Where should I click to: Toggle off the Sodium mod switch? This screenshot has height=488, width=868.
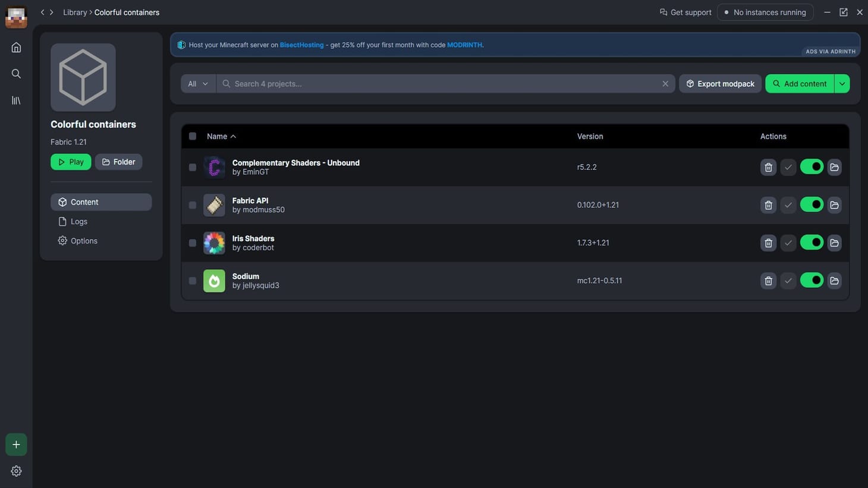pyautogui.click(x=811, y=281)
